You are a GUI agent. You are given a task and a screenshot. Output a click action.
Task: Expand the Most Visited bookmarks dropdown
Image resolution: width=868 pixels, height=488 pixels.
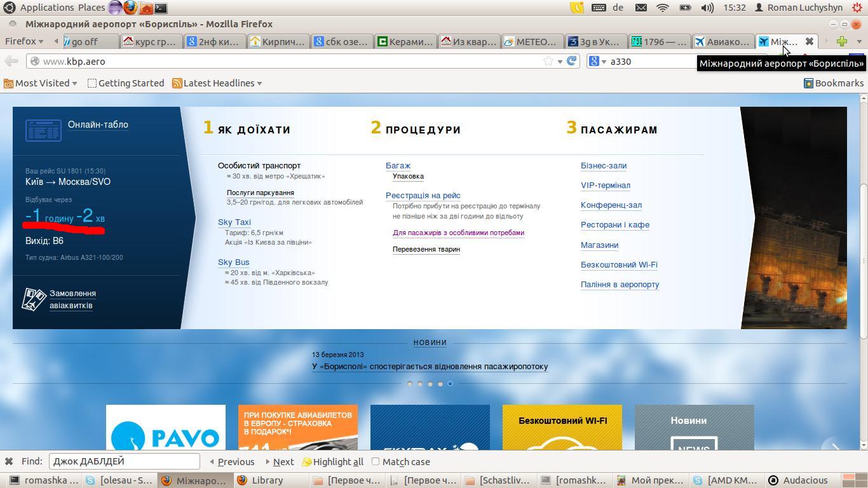click(x=41, y=83)
